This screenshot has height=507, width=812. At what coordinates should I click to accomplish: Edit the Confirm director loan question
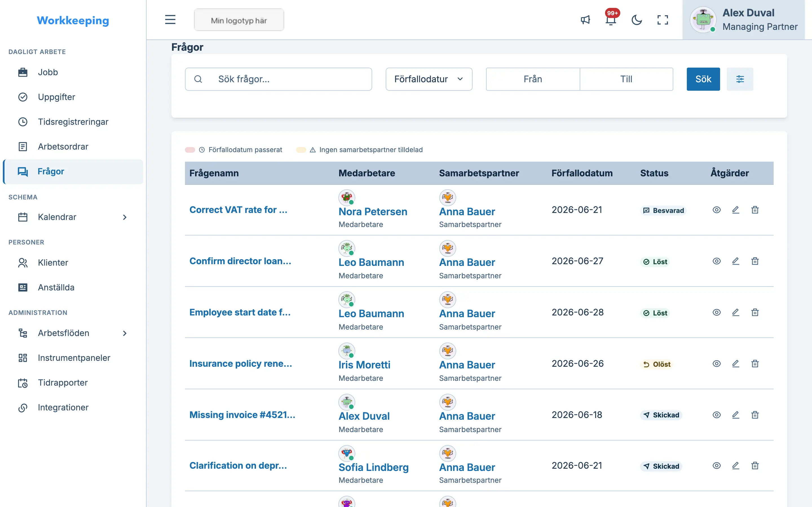pos(736,261)
